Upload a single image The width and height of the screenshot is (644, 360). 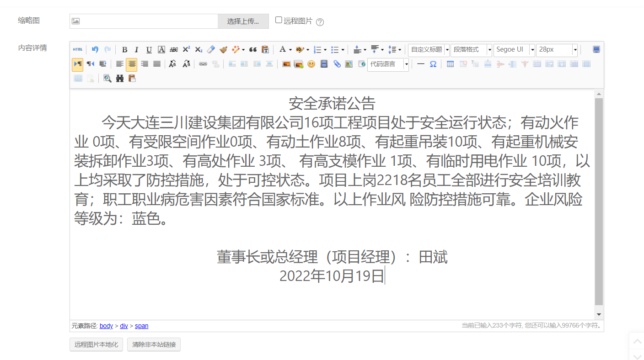(286, 64)
